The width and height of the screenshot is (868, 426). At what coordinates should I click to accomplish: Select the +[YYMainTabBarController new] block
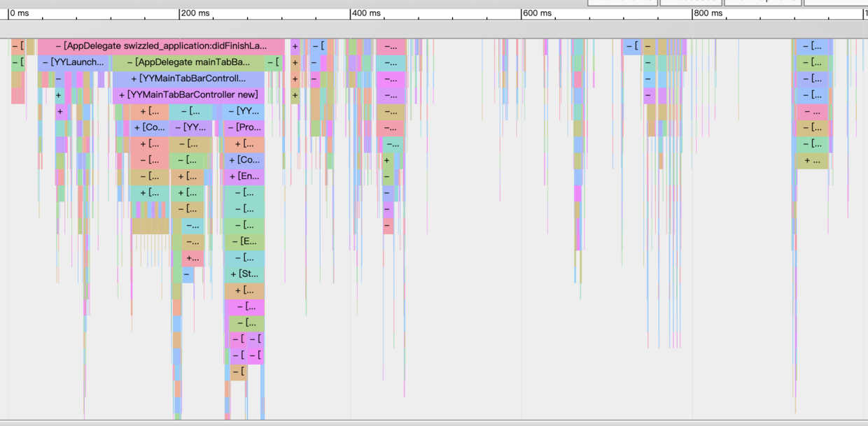click(x=188, y=94)
